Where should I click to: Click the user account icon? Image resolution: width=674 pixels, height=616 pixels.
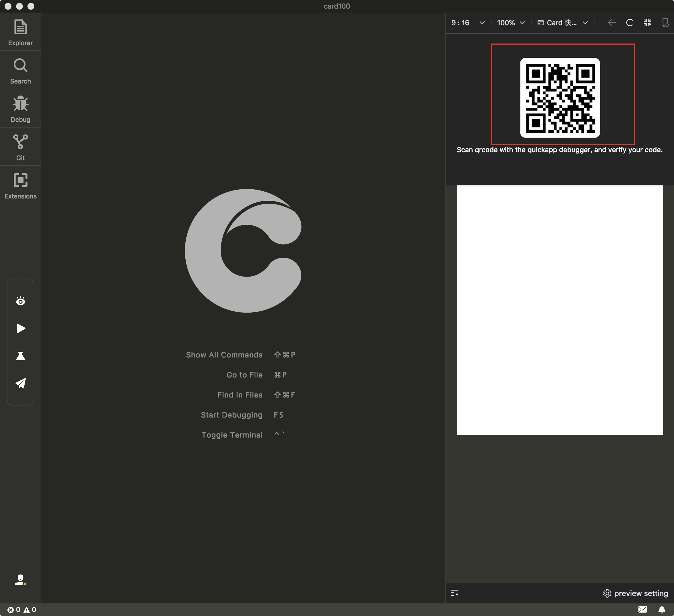(20, 579)
